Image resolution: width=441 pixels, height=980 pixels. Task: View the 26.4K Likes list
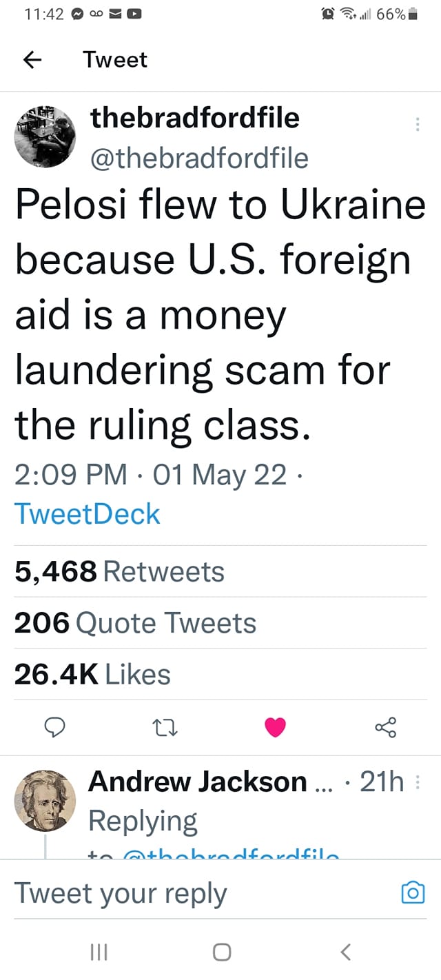pos(92,675)
